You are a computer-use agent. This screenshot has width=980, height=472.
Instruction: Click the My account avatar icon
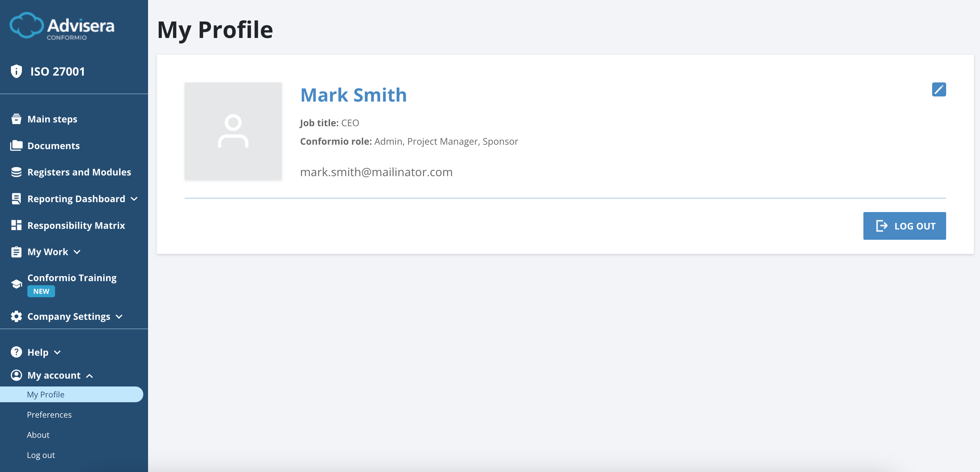(x=16, y=375)
